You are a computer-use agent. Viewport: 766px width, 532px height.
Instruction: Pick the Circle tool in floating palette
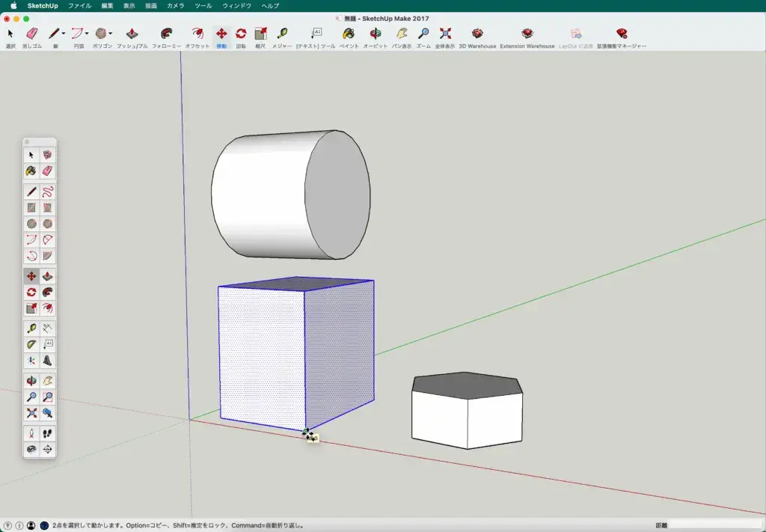click(x=31, y=224)
